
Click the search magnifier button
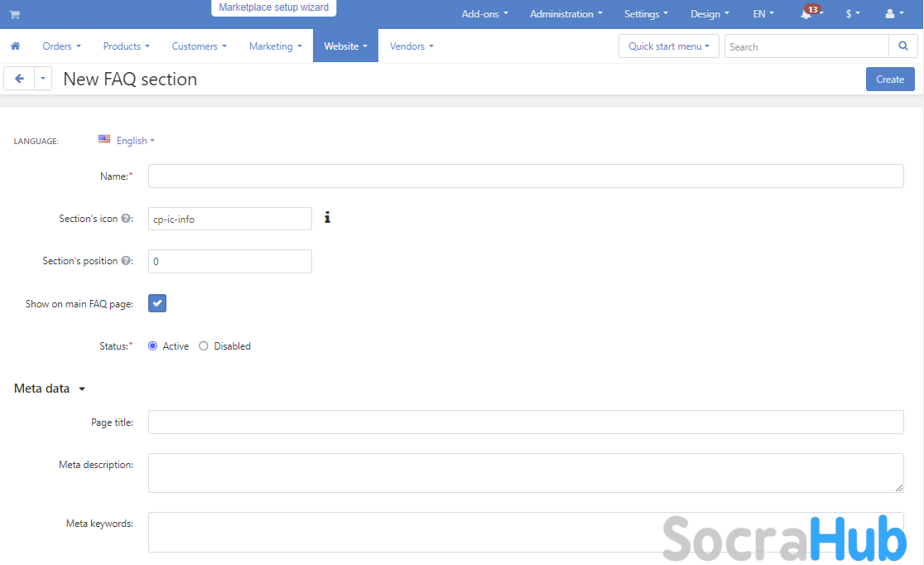902,46
